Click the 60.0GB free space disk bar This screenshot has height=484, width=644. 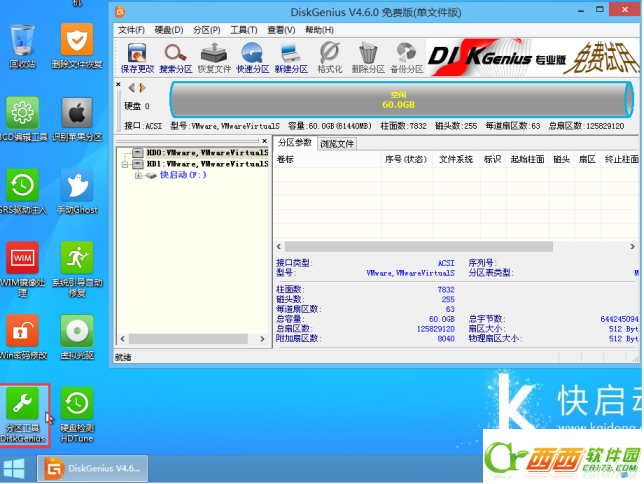coord(401,99)
